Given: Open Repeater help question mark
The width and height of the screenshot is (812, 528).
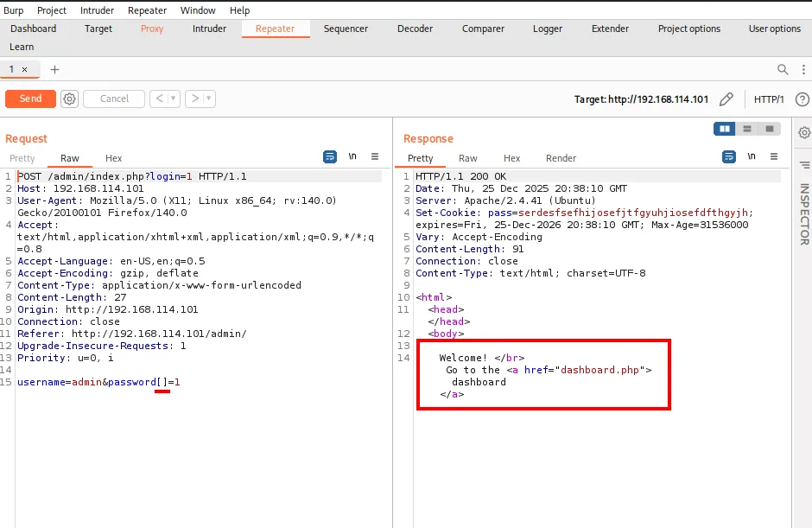Looking at the screenshot, I should (802, 99).
